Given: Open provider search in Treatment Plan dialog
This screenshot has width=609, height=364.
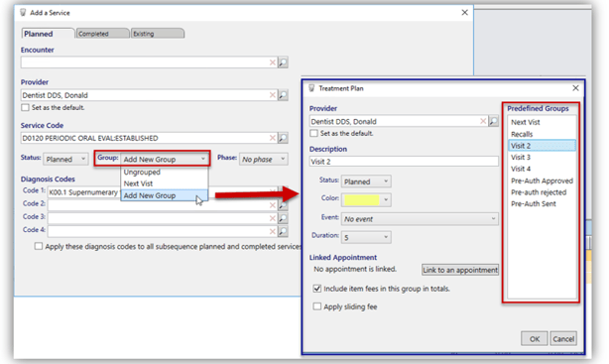Looking at the screenshot, I should (x=493, y=121).
